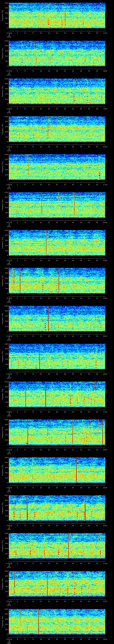Select the spectrogram panel starting at 9:20:00
The height and width of the screenshot is (644, 114).
click(57, 167)
